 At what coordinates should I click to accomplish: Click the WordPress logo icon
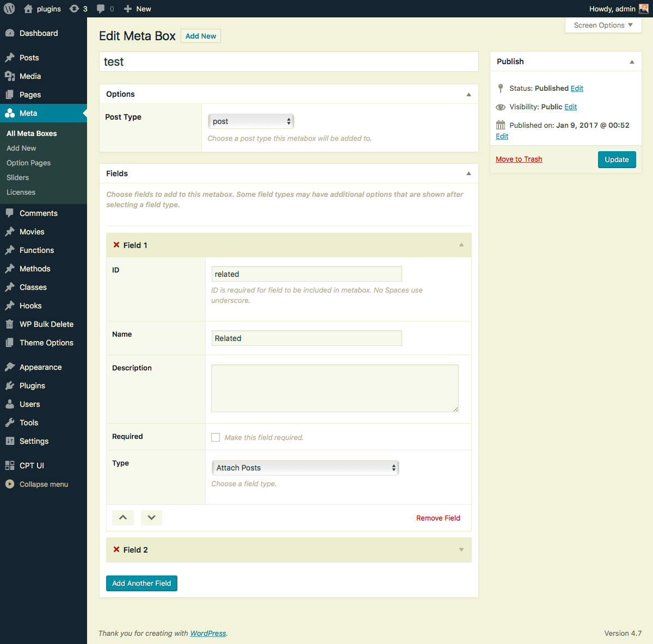tap(9, 9)
